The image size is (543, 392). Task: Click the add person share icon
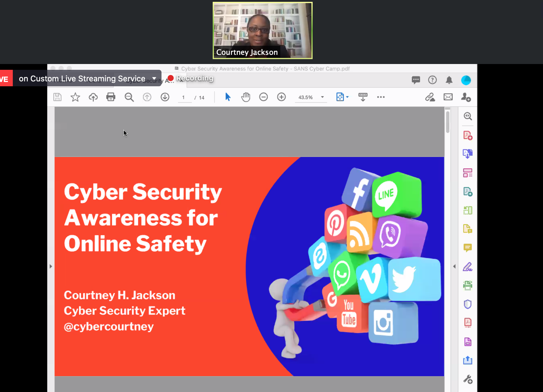coord(466,97)
